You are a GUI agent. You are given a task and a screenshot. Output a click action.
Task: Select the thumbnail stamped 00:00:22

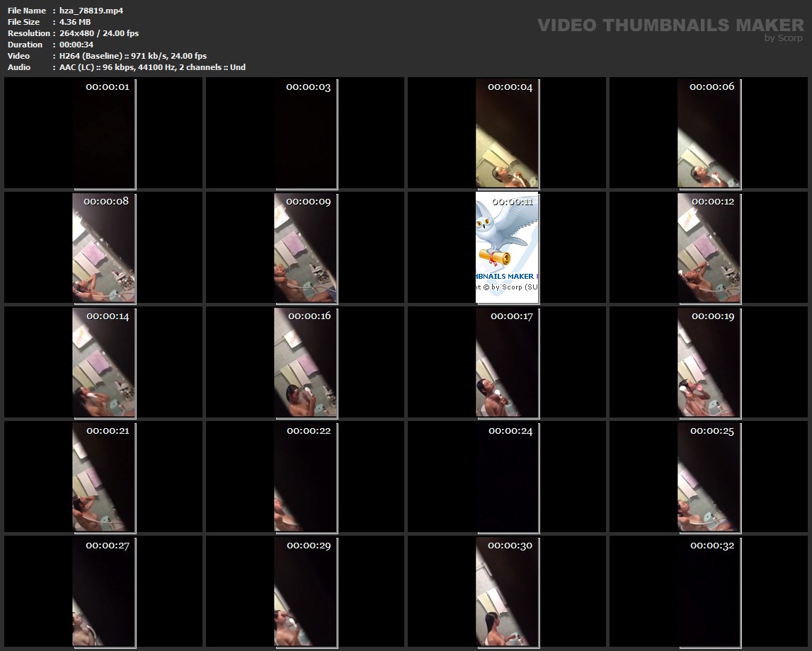pyautogui.click(x=305, y=478)
